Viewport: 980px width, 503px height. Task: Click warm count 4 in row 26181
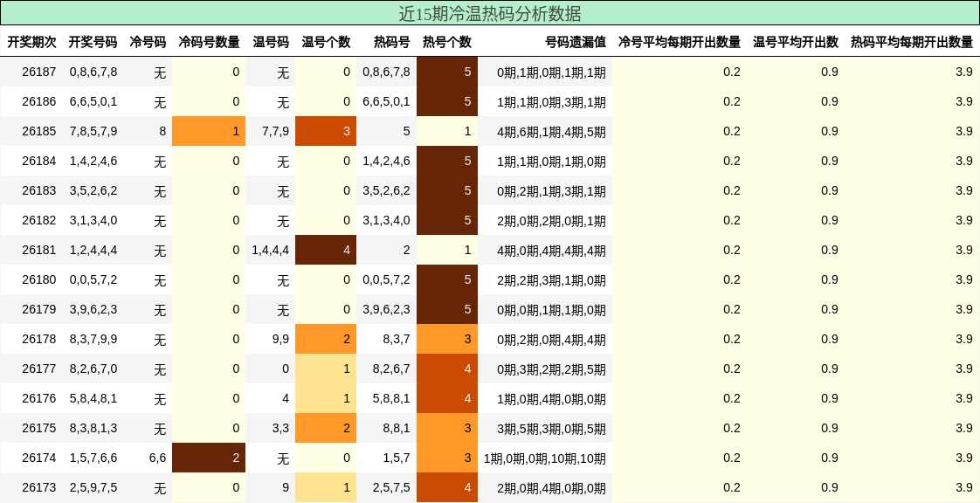click(326, 250)
